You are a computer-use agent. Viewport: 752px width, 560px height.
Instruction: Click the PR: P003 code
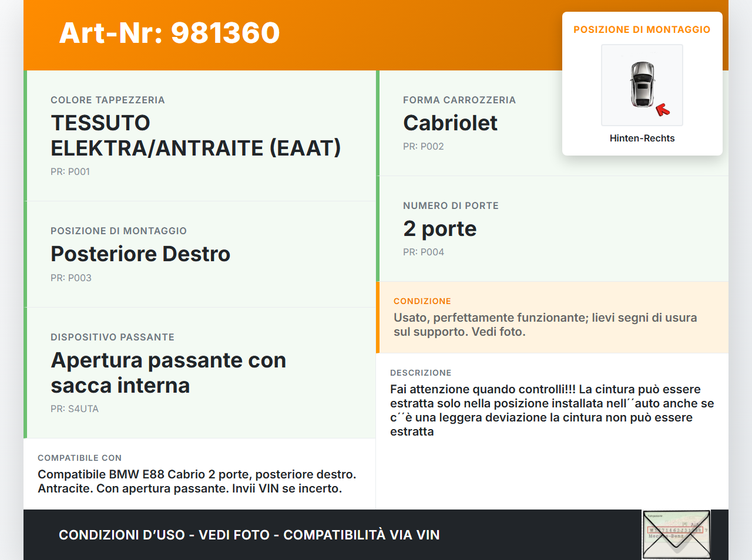[x=70, y=278]
